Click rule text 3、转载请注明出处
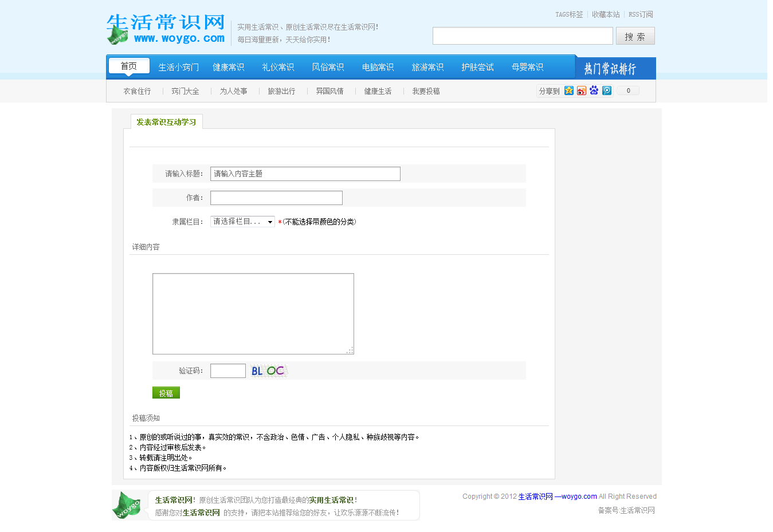This screenshot has height=532, width=773. pyautogui.click(x=160, y=458)
